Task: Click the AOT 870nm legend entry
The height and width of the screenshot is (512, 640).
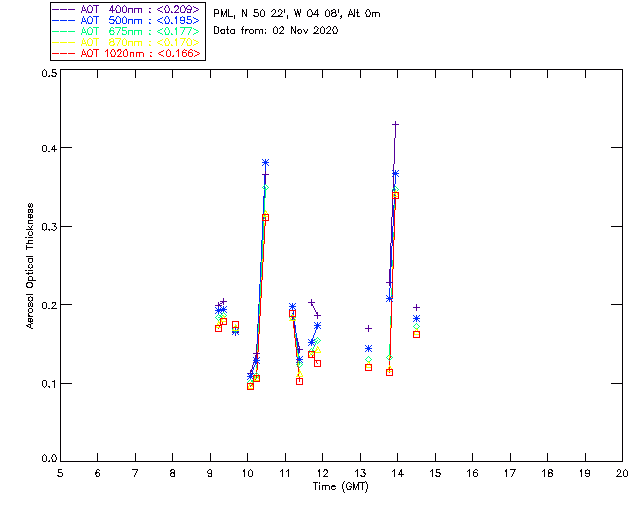Action: 127,42
